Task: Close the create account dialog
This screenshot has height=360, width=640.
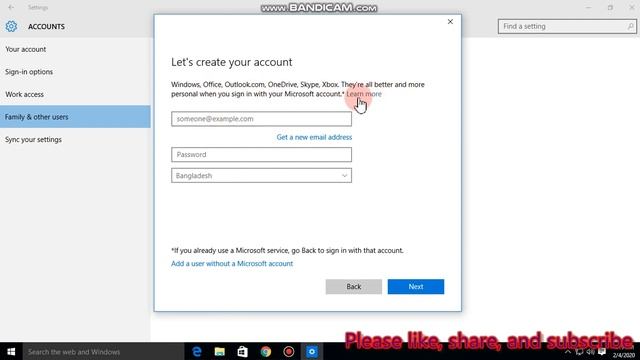Action: [x=450, y=22]
